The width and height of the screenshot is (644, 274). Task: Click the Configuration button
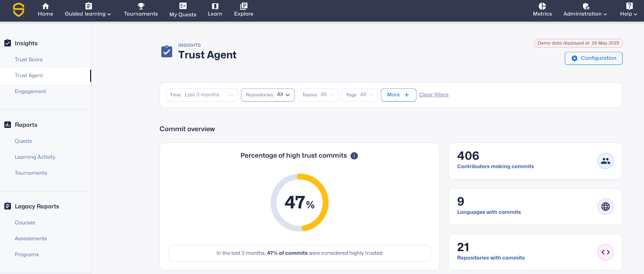point(593,58)
